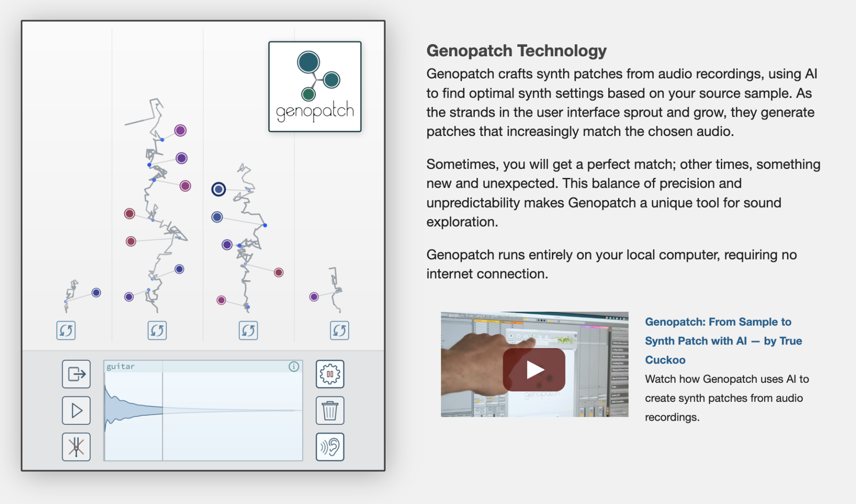856x504 pixels.
Task: Select the purple node on fourth strand
Action: (x=314, y=297)
